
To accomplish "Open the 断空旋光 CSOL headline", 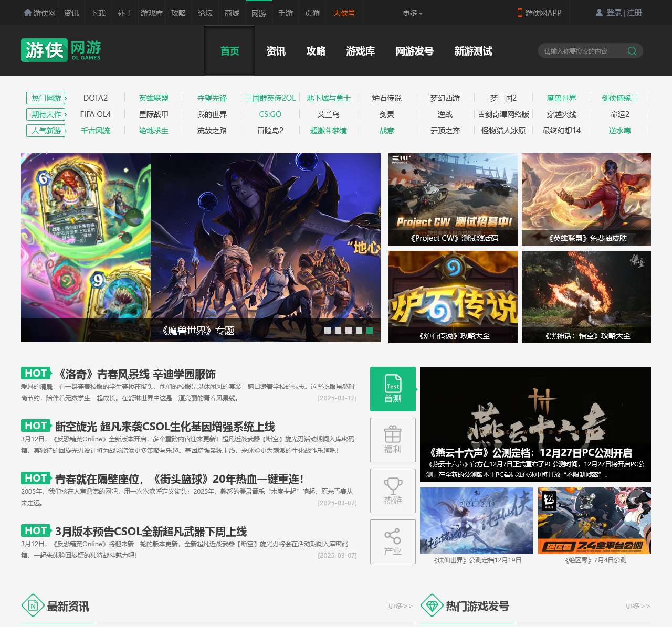I will coord(165,427).
